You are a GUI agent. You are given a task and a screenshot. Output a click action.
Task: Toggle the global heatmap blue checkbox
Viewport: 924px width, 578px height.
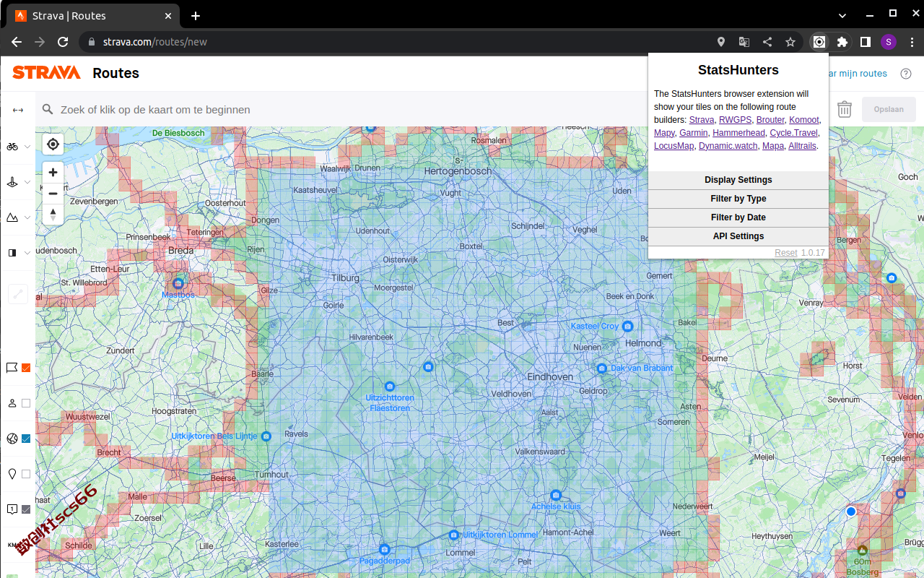coord(26,439)
